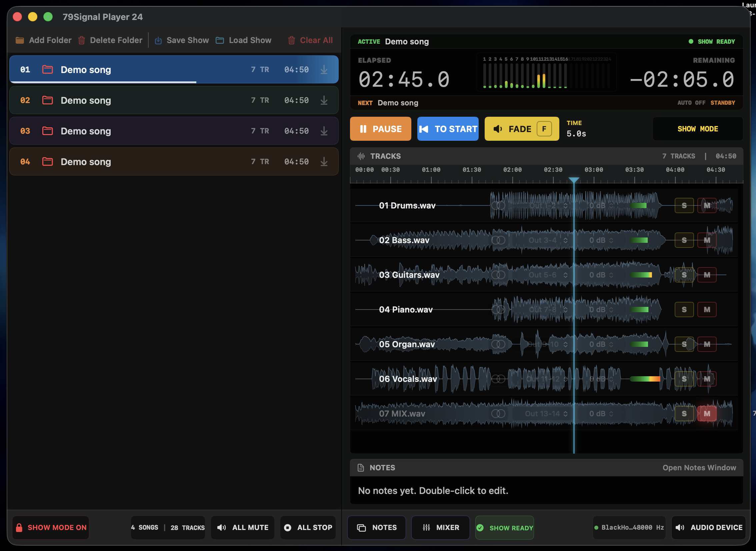This screenshot has width=756, height=551.
Task: Click download arrow on song 03
Action: click(324, 131)
